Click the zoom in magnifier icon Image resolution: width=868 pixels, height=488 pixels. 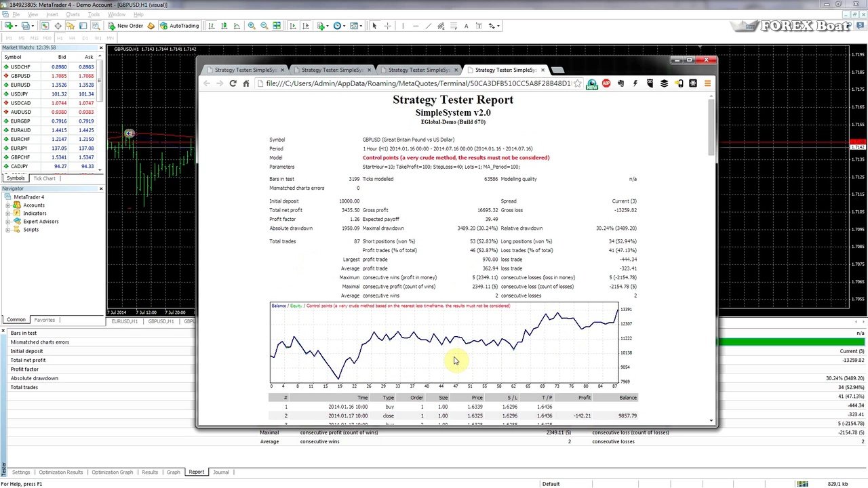click(252, 26)
